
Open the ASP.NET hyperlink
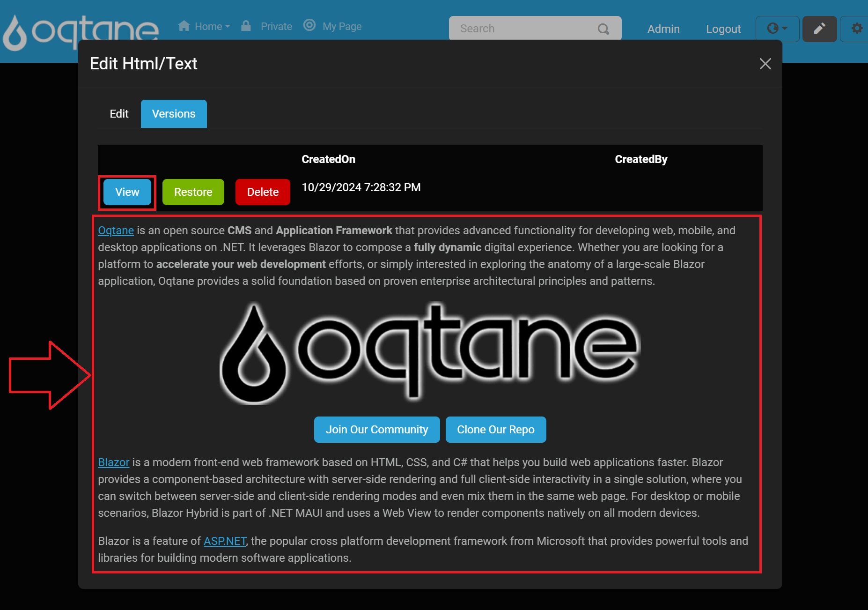225,541
